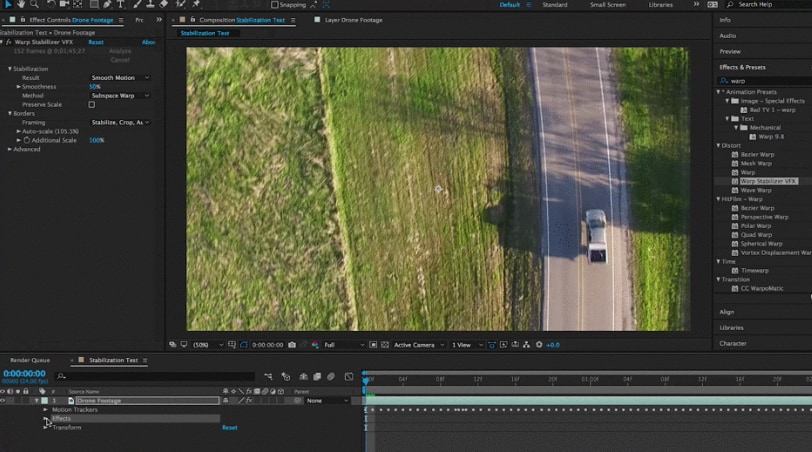Click Reset for Warp Stabilizer VFX
The image size is (812, 452).
[x=96, y=42]
